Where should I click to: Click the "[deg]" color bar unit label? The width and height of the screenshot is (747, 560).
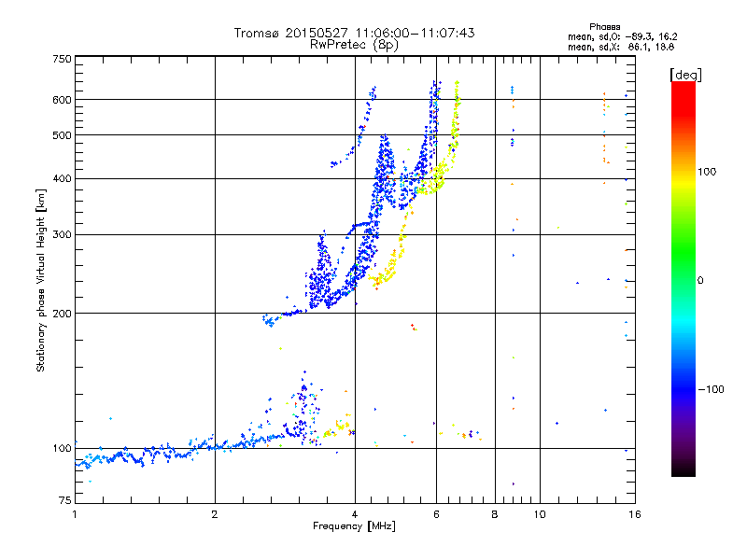(685, 75)
